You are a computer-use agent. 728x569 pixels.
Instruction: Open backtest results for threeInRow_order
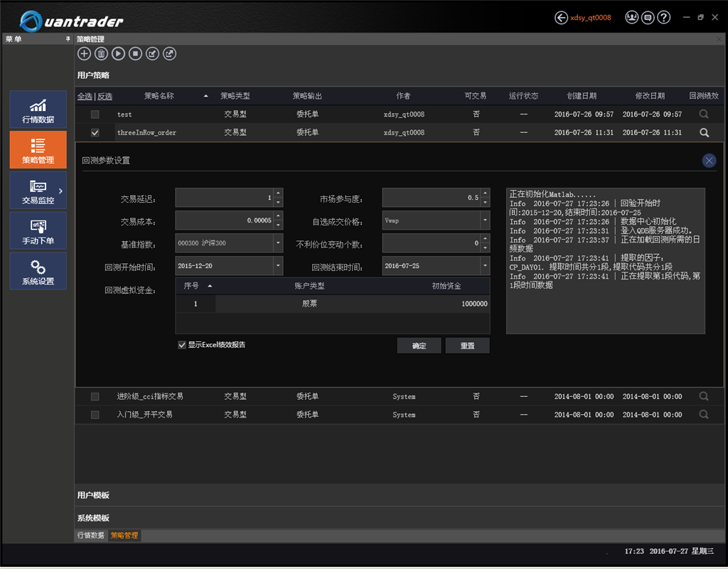(x=704, y=132)
